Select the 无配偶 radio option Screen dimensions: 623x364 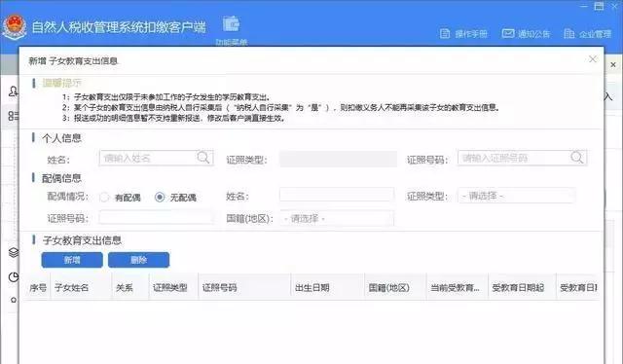point(160,198)
